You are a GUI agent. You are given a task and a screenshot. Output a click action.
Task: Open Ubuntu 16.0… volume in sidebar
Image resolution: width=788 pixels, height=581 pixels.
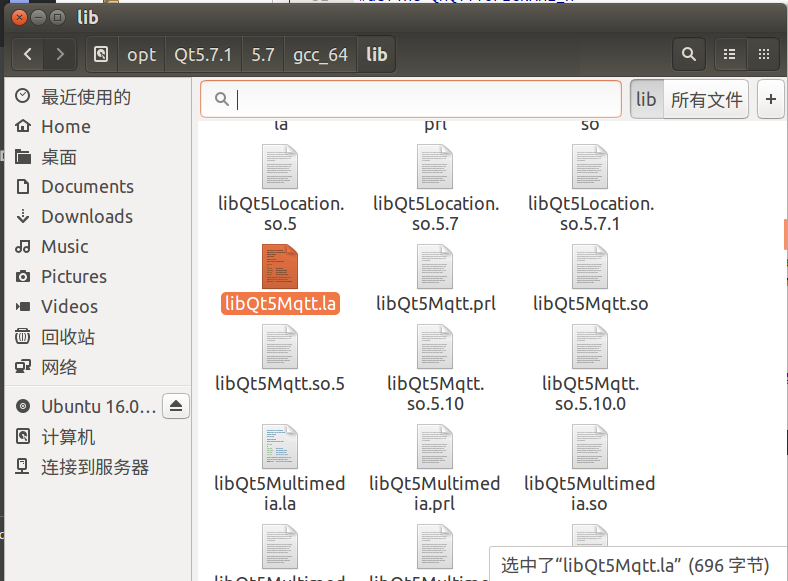tap(98, 406)
